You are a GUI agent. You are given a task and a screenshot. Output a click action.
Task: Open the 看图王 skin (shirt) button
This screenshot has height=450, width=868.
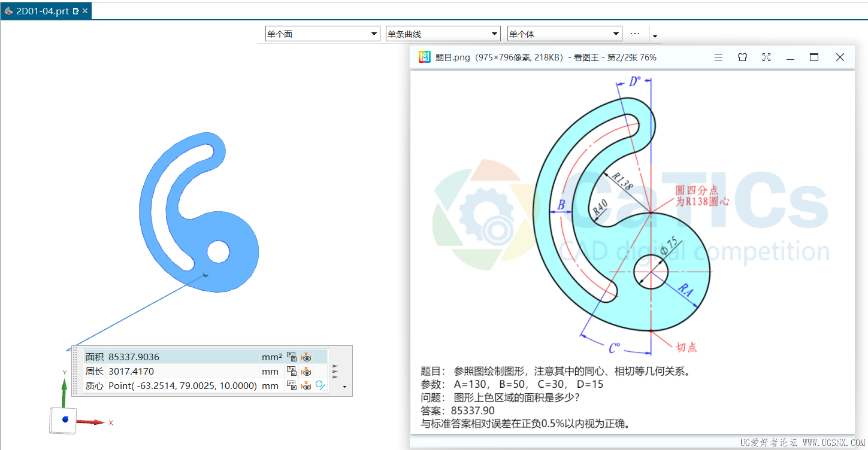[742, 57]
